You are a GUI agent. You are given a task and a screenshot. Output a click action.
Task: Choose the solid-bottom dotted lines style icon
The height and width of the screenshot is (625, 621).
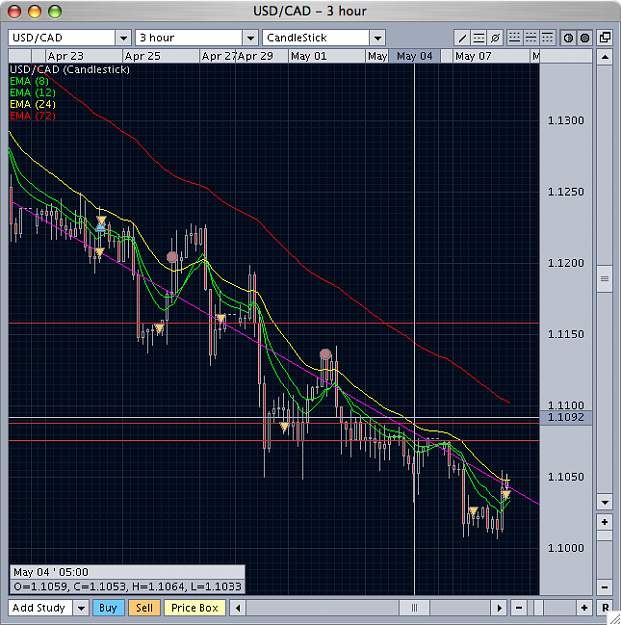(x=515, y=38)
